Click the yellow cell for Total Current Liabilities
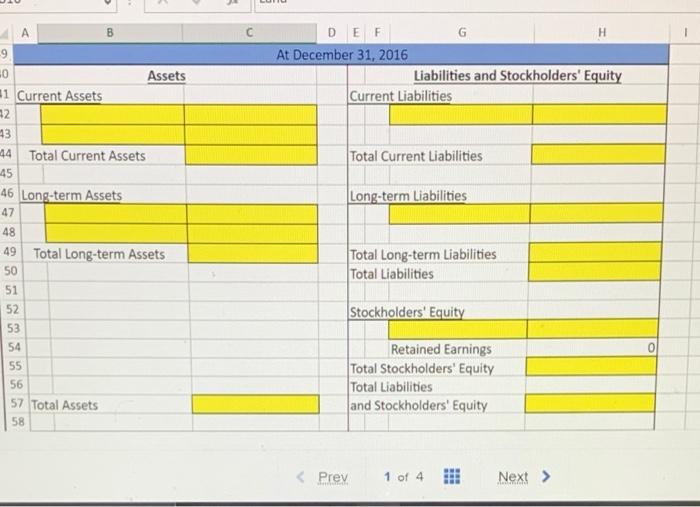This screenshot has width=700, height=507. (598, 154)
